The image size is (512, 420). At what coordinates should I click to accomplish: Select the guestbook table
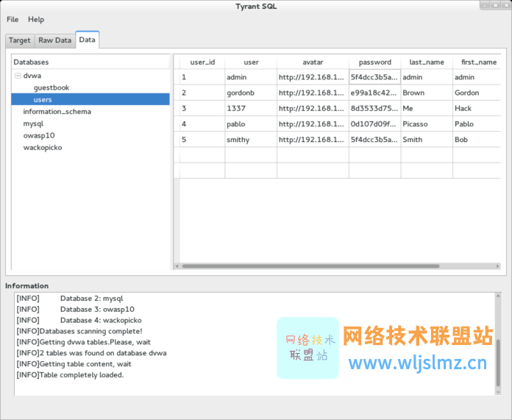pyautogui.click(x=51, y=88)
